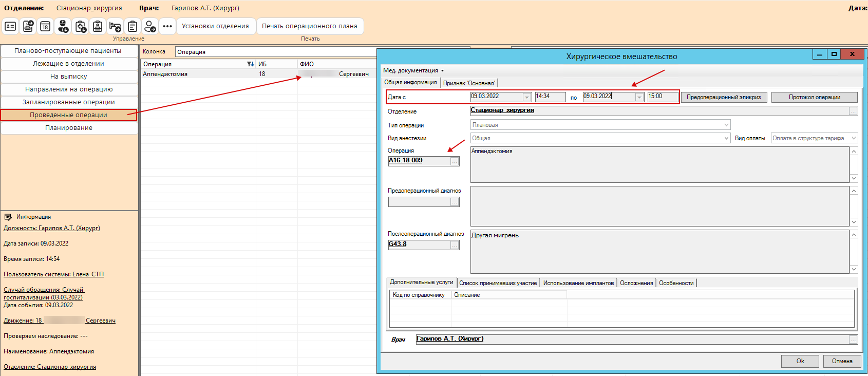Click the medical clipboard with plus icon
Viewport: 868px width, 376px height.
tap(81, 26)
